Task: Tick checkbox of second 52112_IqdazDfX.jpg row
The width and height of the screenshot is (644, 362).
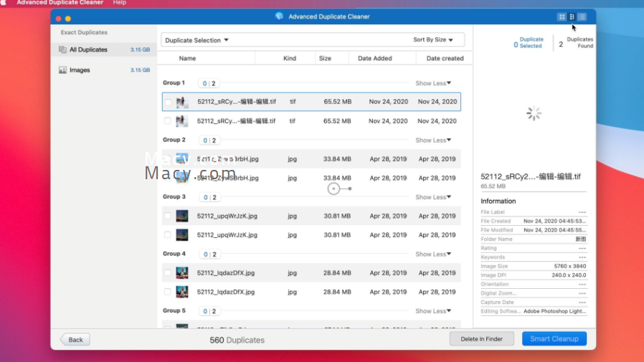Action: (x=168, y=292)
